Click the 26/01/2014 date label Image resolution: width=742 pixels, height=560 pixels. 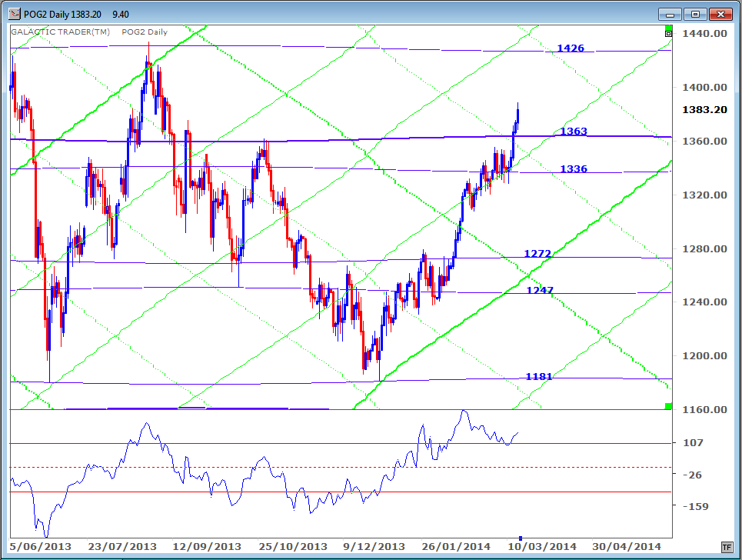(x=456, y=547)
